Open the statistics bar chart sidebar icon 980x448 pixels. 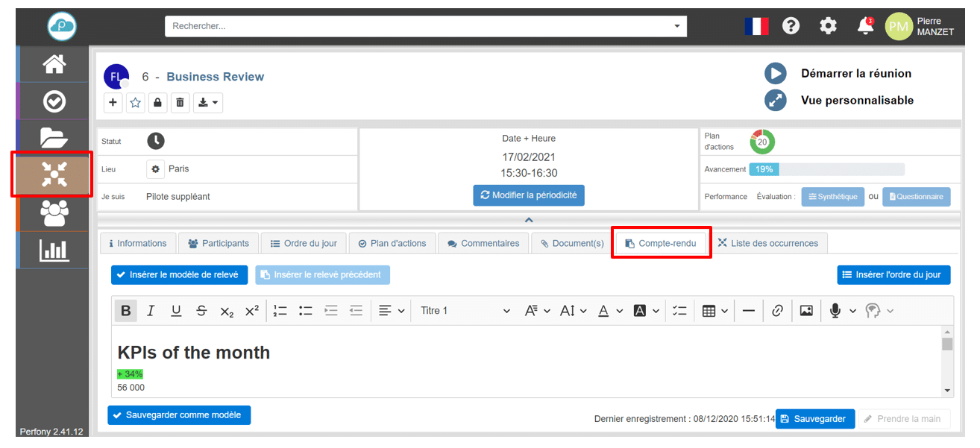coord(54,250)
